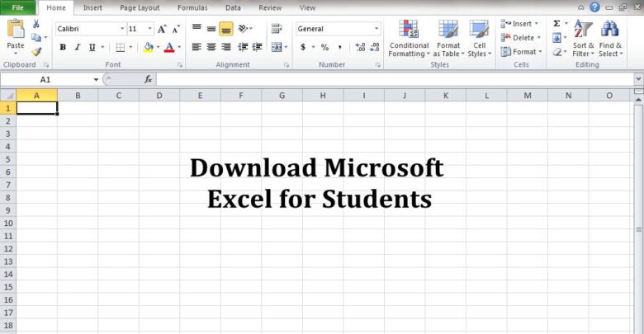644x334 pixels.
Task: Click Delete cells button
Action: [x=520, y=38]
